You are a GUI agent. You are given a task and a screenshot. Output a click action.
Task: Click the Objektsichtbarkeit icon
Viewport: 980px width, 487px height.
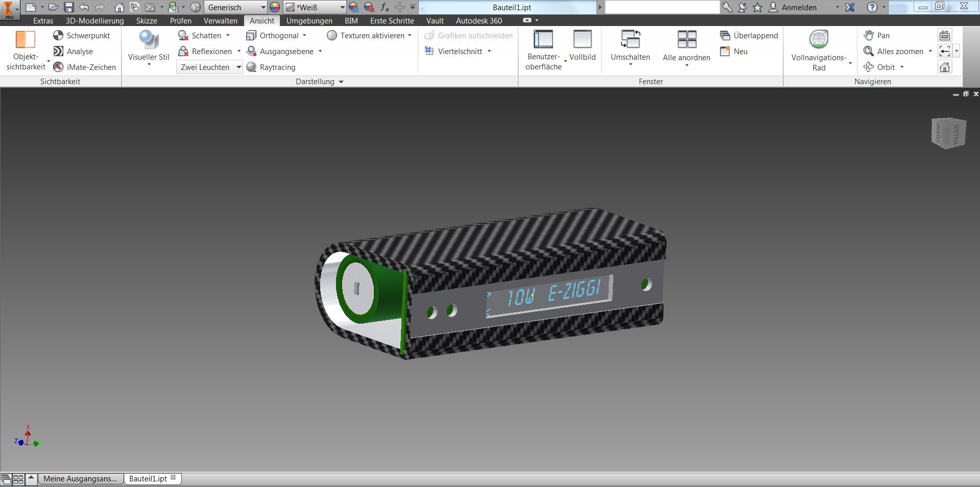tap(26, 39)
